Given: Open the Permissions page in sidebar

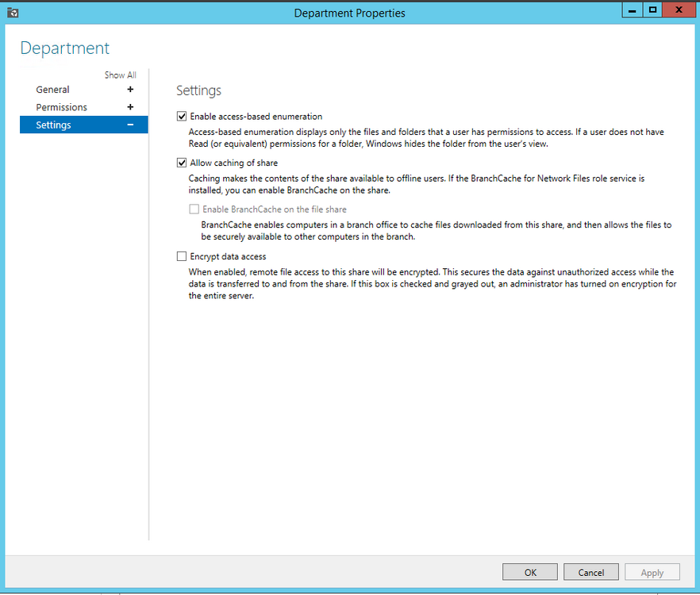Looking at the screenshot, I should 62,107.
